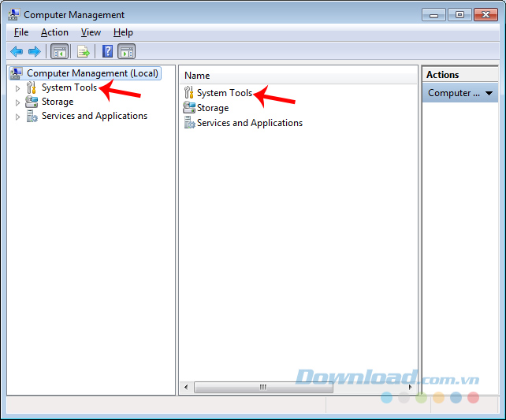Open the File menu

pos(21,32)
